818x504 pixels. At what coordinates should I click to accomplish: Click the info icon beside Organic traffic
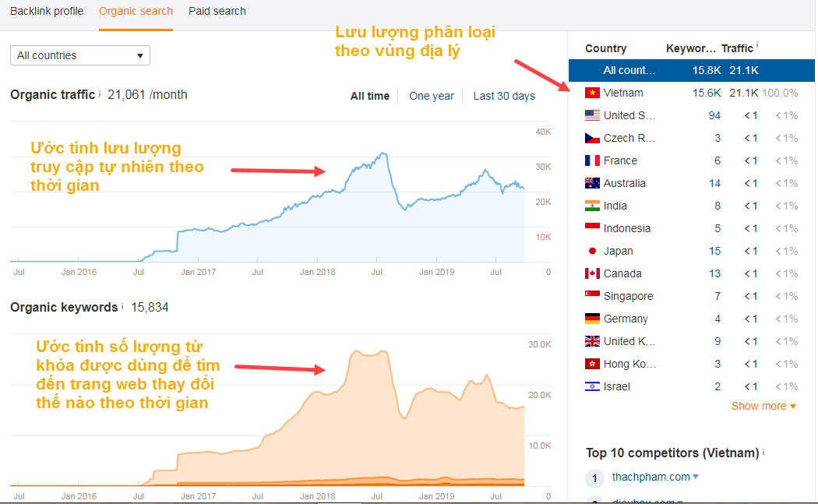(x=100, y=93)
